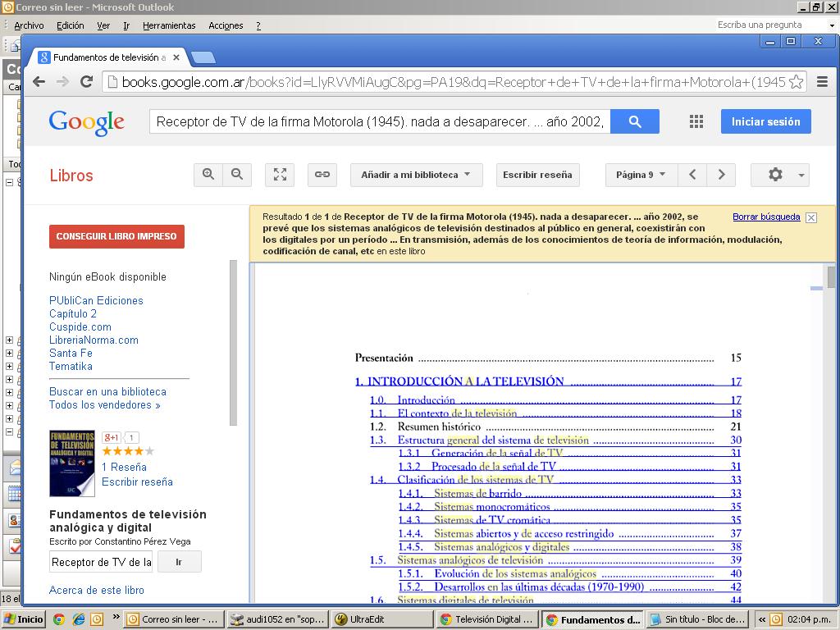
Task: Click the blue Google search button
Action: [x=635, y=121]
